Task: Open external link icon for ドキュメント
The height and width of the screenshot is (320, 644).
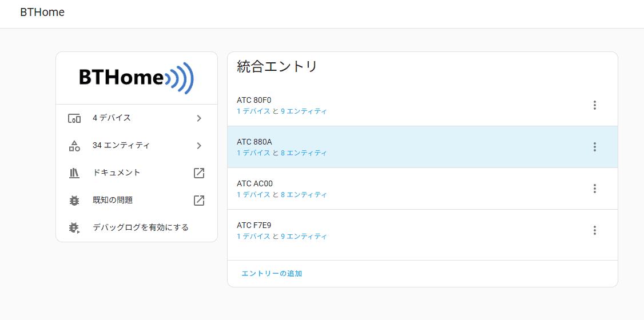Action: (x=199, y=173)
